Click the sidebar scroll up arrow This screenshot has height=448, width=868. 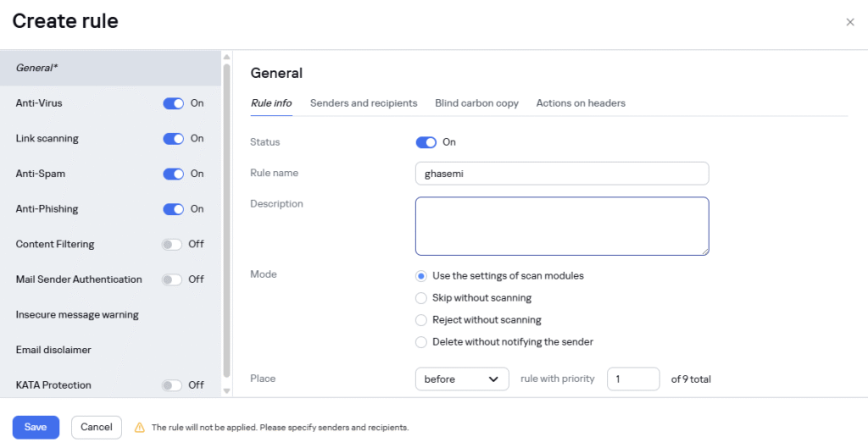[226, 57]
